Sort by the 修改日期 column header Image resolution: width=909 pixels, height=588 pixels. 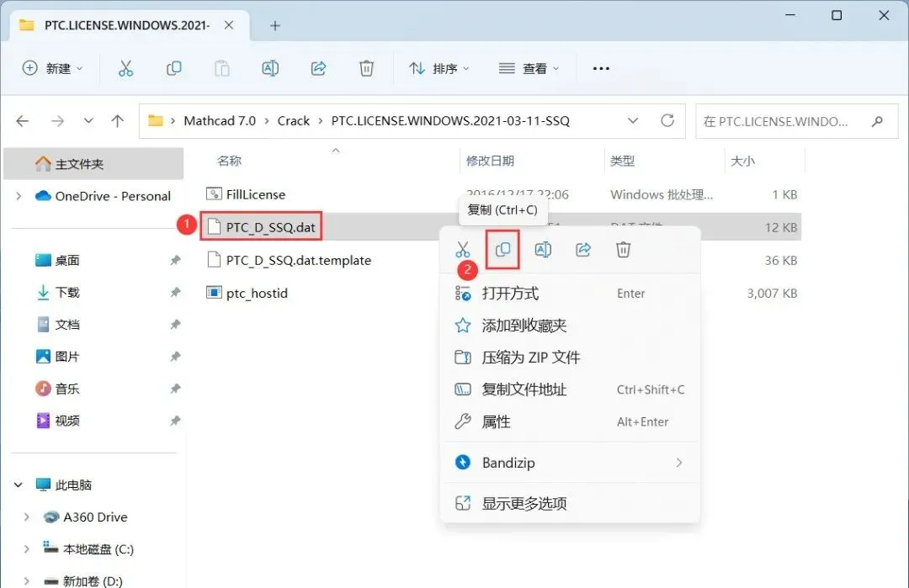pos(490,161)
